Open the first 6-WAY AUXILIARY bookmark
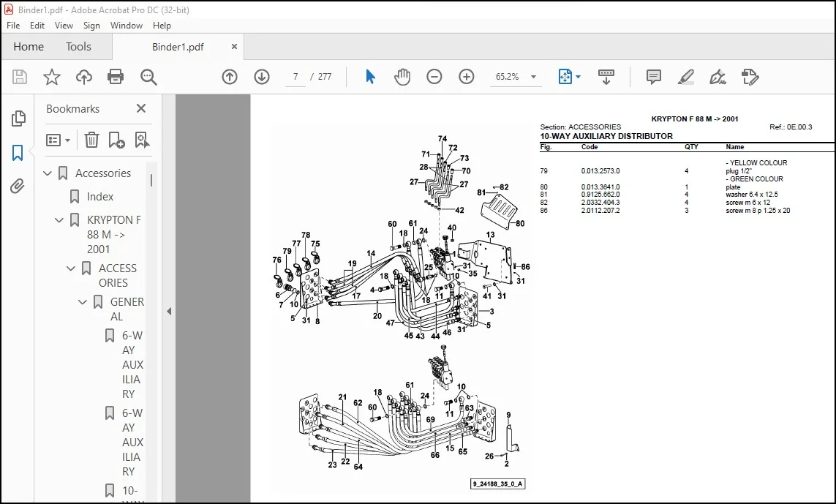836x504 pixels. [x=132, y=365]
